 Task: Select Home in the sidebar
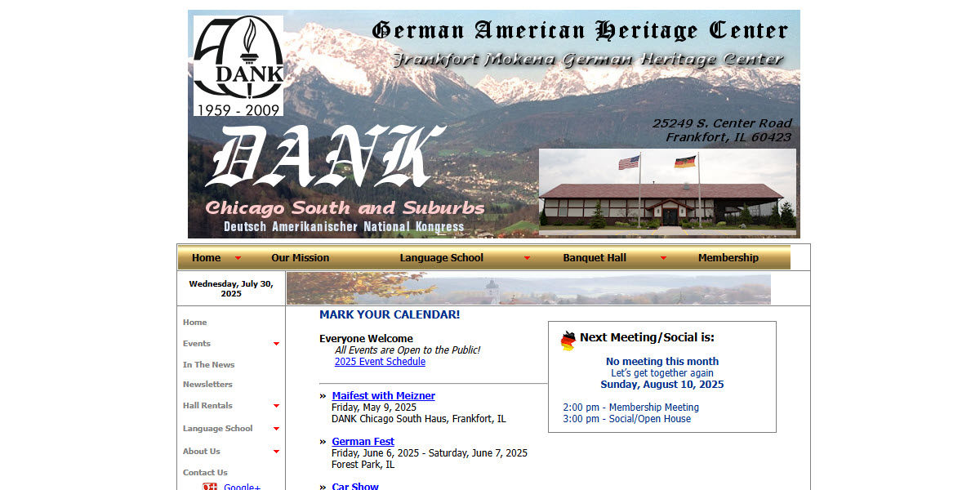(194, 322)
